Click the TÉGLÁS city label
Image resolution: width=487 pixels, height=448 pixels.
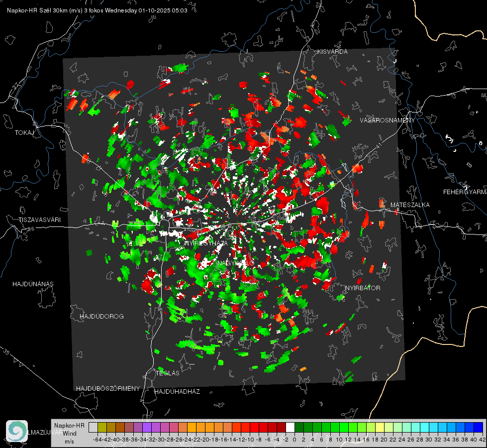coord(168,373)
